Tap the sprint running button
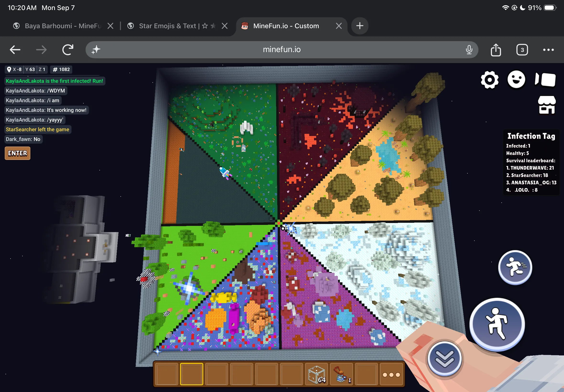Viewport: 564px width, 392px height. [x=515, y=267]
